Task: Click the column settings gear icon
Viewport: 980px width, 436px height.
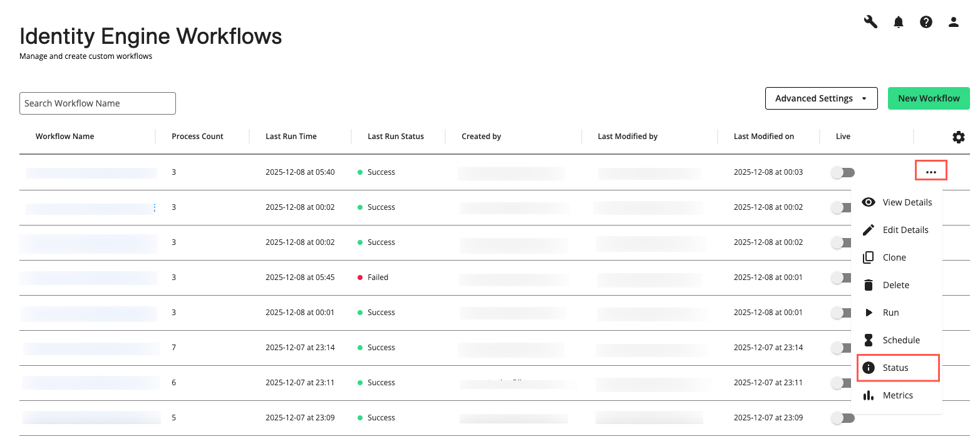Action: point(959,137)
